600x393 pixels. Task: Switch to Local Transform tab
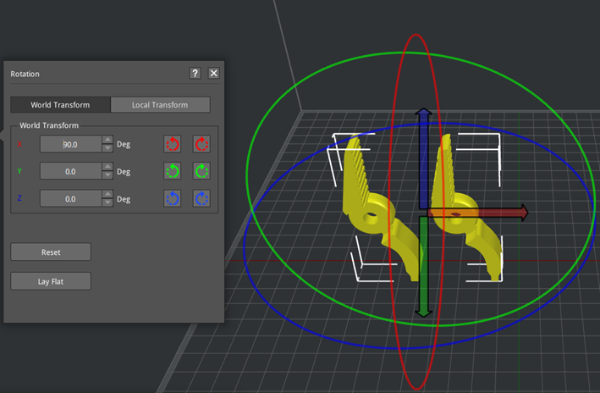[x=160, y=104]
